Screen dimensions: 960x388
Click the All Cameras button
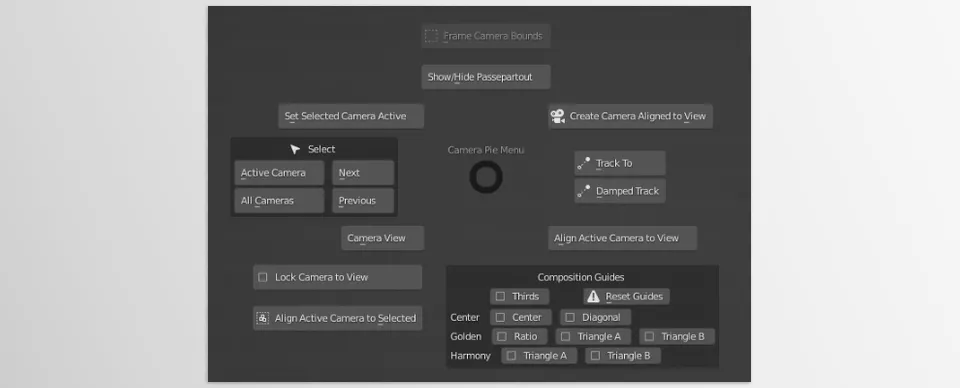tap(279, 201)
